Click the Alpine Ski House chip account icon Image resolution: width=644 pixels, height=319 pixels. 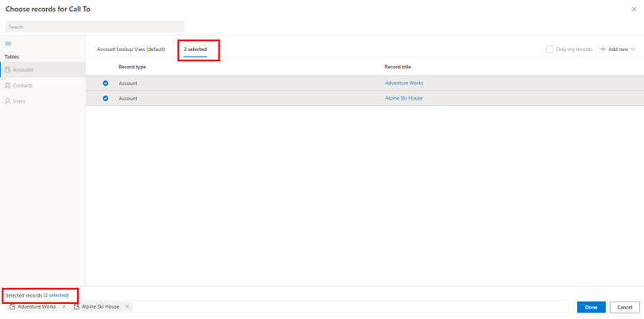[x=77, y=306]
